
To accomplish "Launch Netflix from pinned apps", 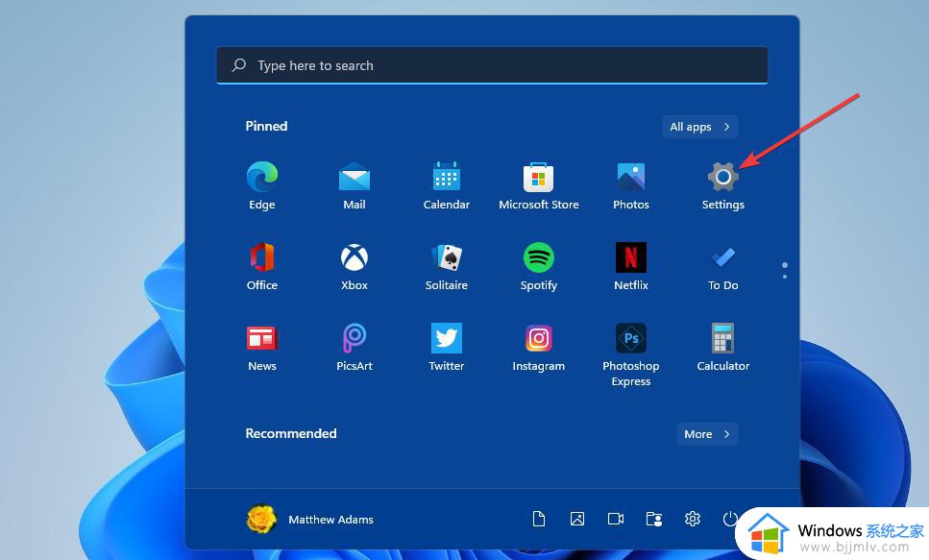I will [x=631, y=266].
